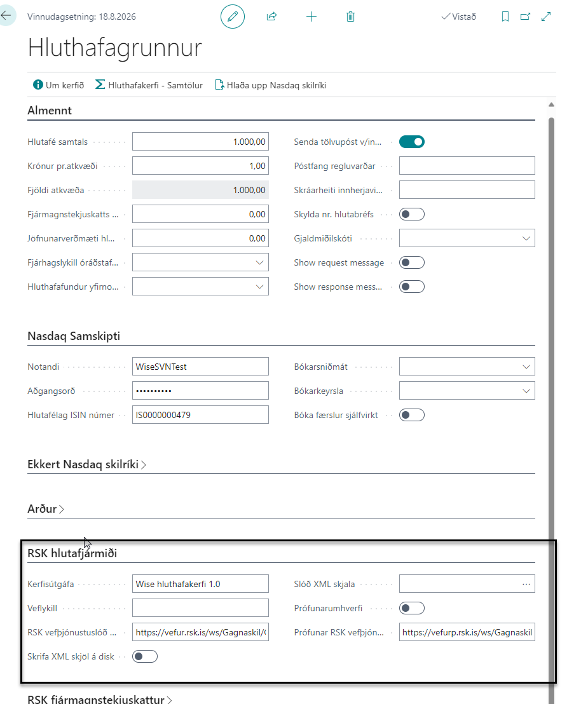Toggle Skrifa XML skjöl á disk
This screenshot has width=588, height=704.
tap(144, 656)
